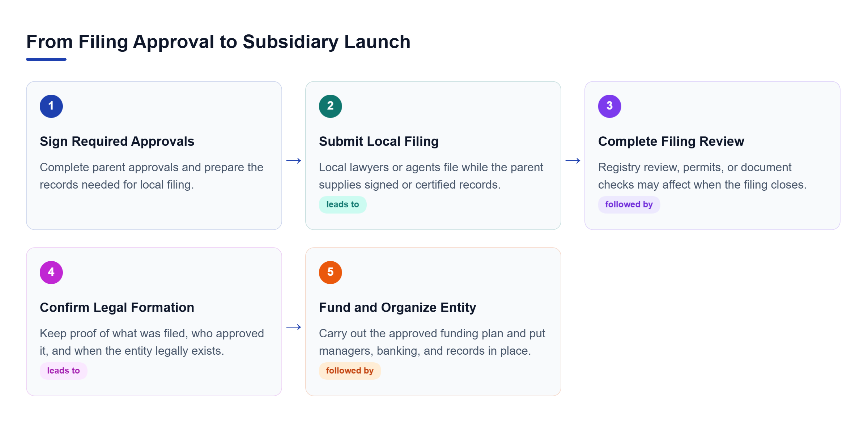Open the Fund and Organize Entity heading
868x422 pixels.
click(397, 308)
